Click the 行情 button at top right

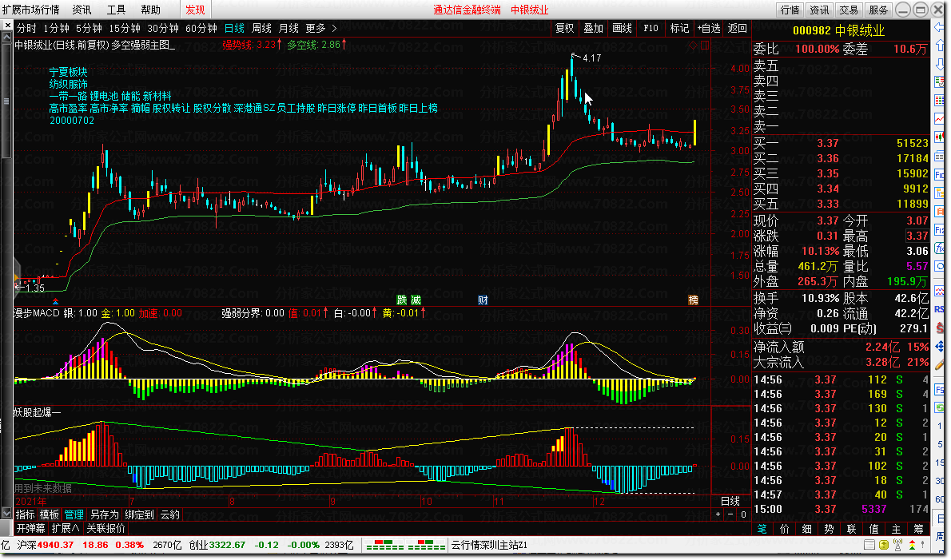790,10
